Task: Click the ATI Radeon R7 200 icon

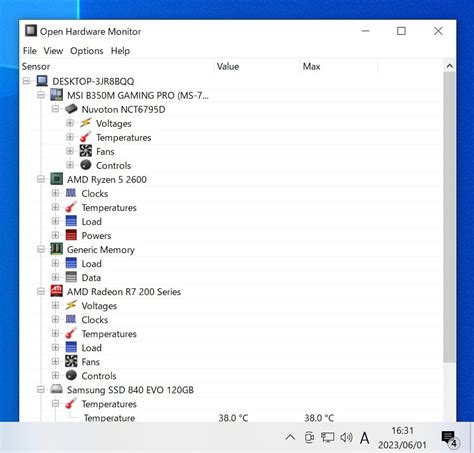Action: [x=56, y=291]
